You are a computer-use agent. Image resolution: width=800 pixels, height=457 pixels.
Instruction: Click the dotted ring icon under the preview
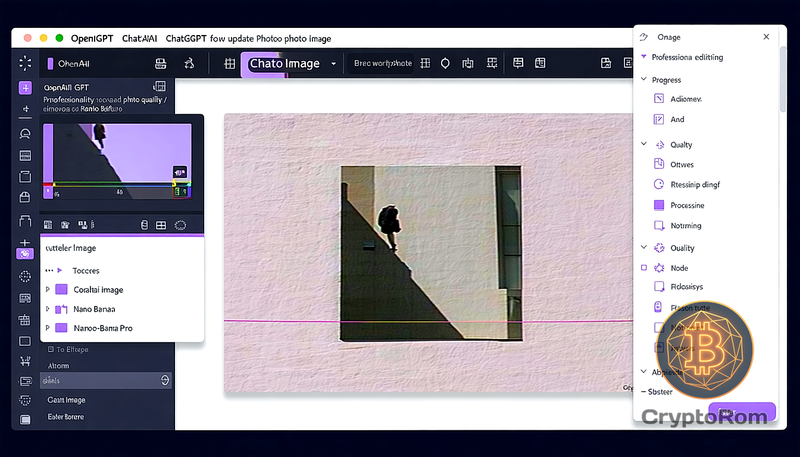(x=180, y=225)
